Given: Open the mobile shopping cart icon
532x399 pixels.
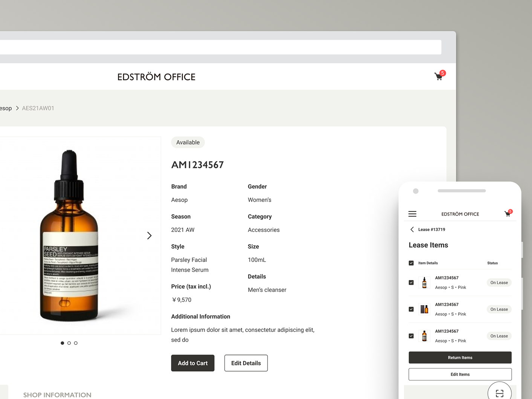Looking at the screenshot, I should point(508,213).
